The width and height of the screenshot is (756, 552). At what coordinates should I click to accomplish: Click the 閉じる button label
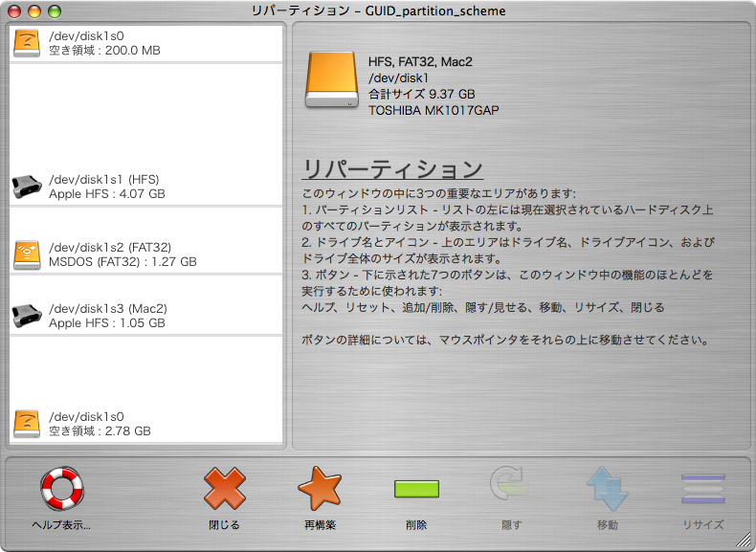coord(224,524)
